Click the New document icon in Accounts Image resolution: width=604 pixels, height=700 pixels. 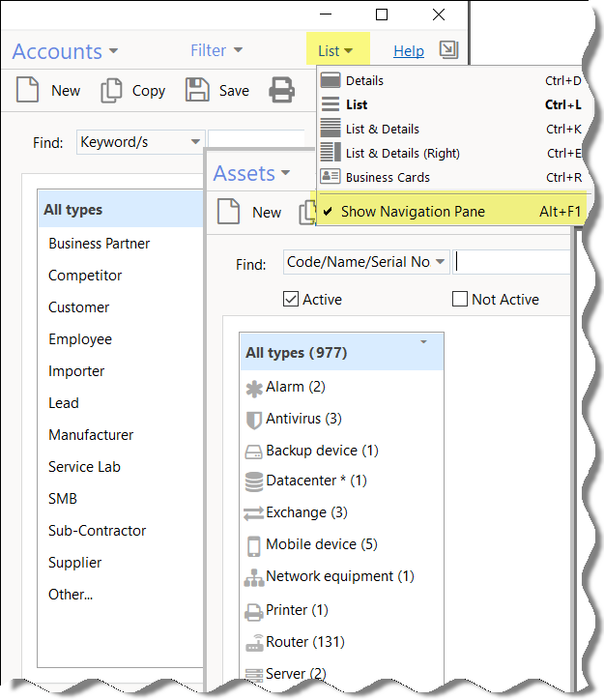coord(27,91)
